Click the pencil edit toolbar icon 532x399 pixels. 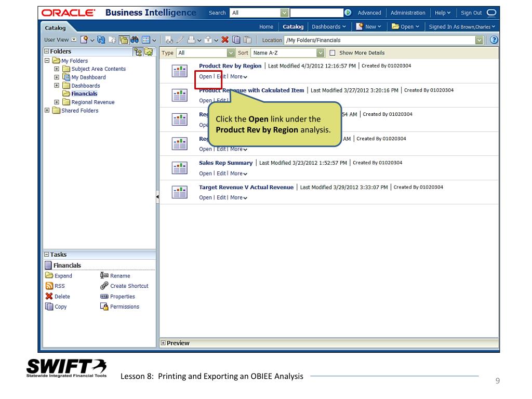[180, 39]
